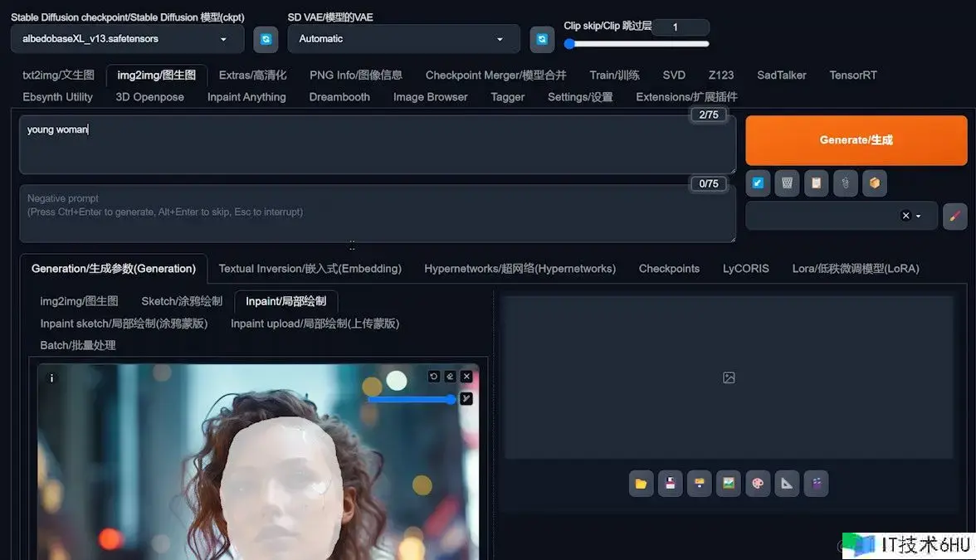Click the prompt field containing young woman

(x=377, y=144)
